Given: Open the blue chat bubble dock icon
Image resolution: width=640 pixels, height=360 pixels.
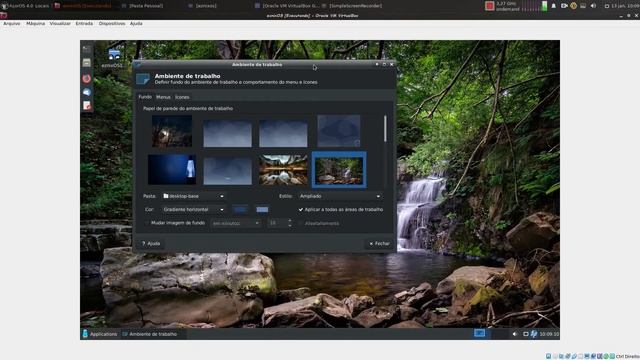Looking at the screenshot, I should (x=87, y=92).
